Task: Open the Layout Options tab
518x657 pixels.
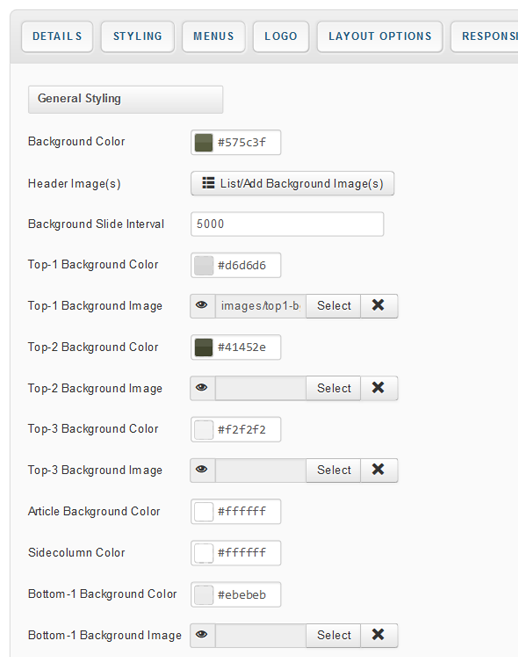Action: coord(380,36)
